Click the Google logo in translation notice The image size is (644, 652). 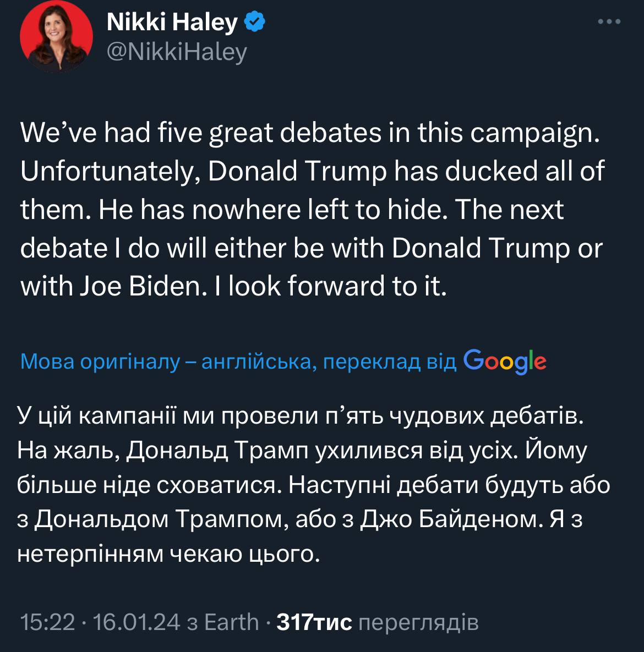pyautogui.click(x=505, y=362)
